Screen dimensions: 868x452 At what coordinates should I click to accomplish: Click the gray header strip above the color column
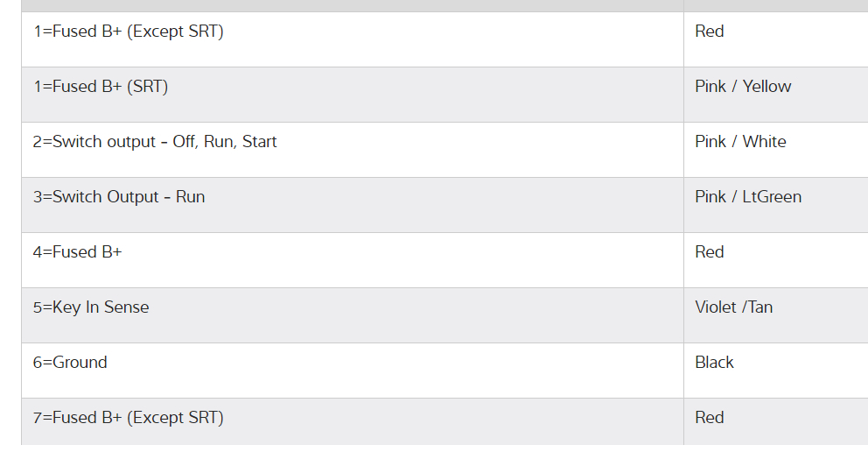click(775, 5)
